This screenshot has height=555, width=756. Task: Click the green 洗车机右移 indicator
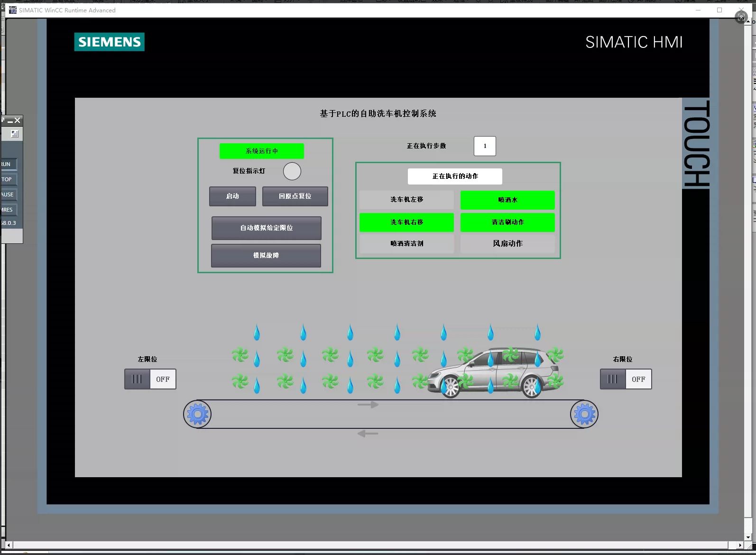click(x=406, y=222)
